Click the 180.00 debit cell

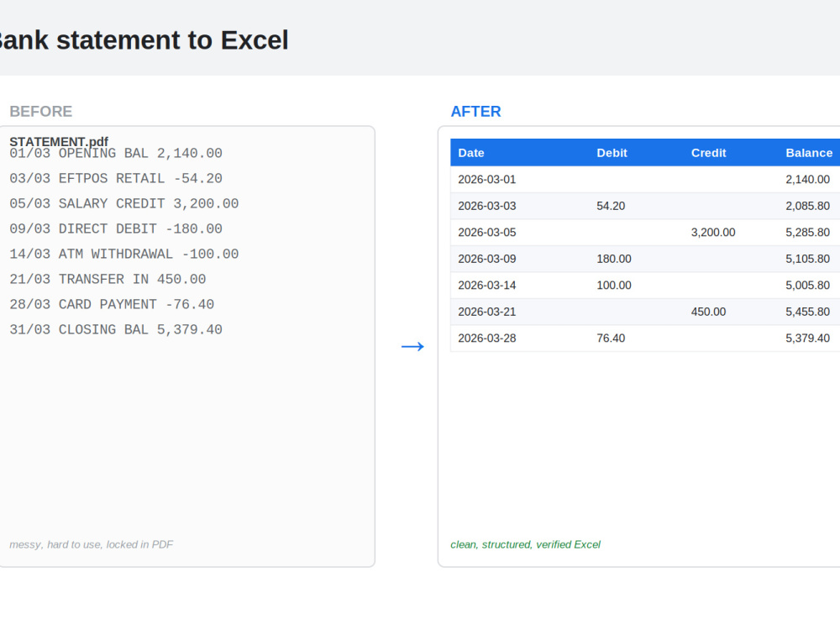click(x=637, y=259)
